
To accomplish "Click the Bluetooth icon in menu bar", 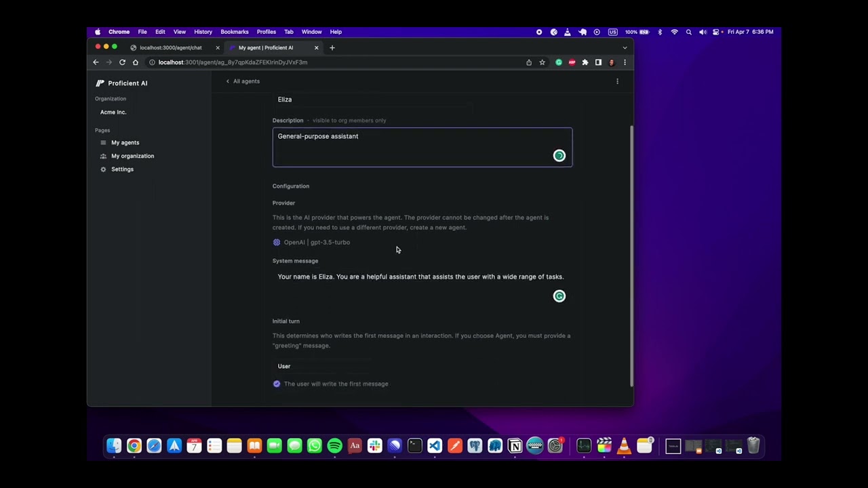I will point(660,32).
